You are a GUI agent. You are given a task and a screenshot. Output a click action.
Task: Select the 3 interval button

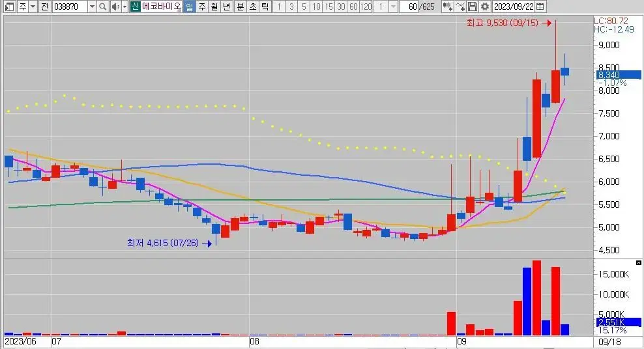[291, 7]
